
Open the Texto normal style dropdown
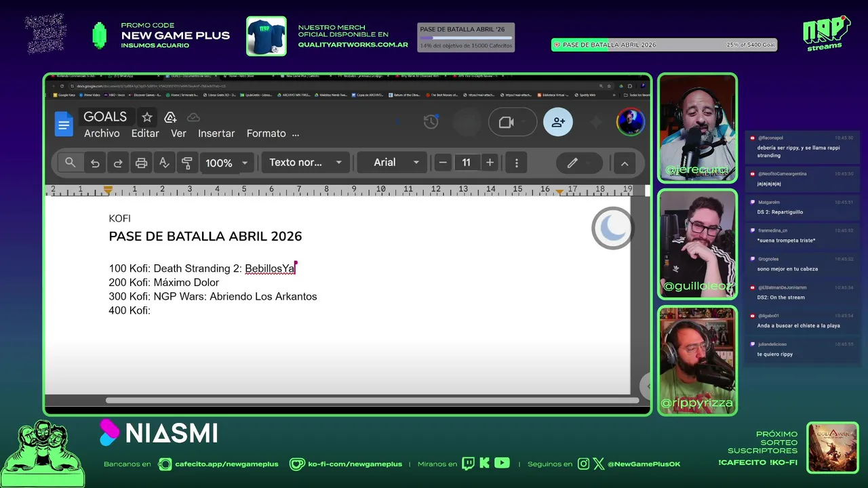pyautogui.click(x=305, y=163)
